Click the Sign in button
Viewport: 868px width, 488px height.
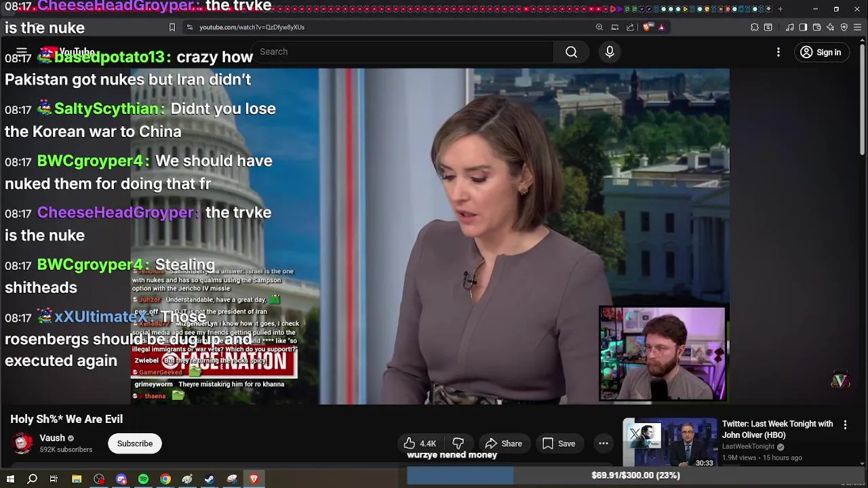point(821,52)
